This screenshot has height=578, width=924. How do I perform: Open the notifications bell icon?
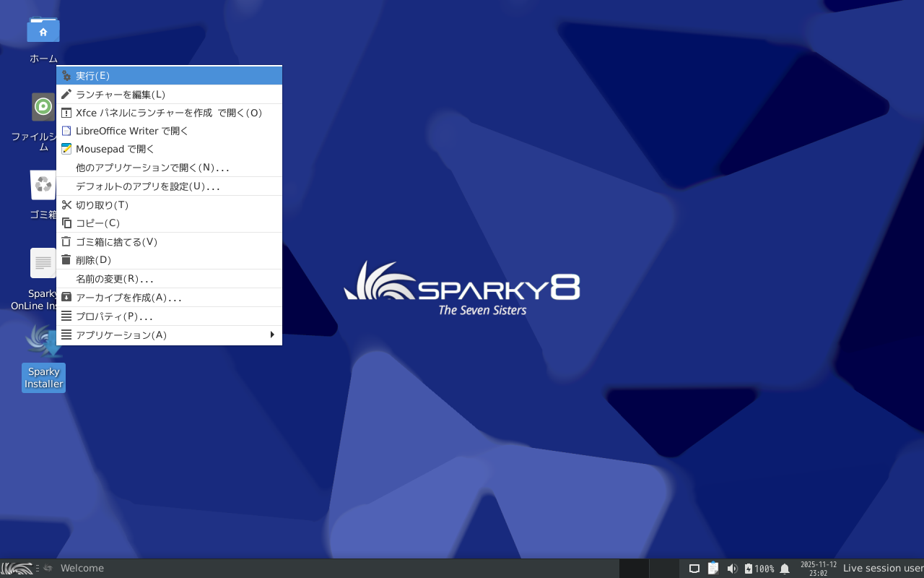point(785,569)
